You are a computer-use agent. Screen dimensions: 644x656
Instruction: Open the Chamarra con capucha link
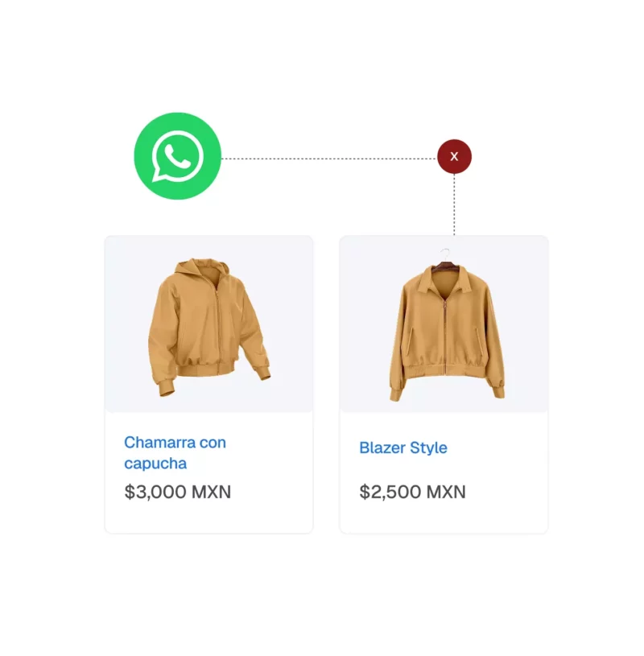[x=175, y=452]
